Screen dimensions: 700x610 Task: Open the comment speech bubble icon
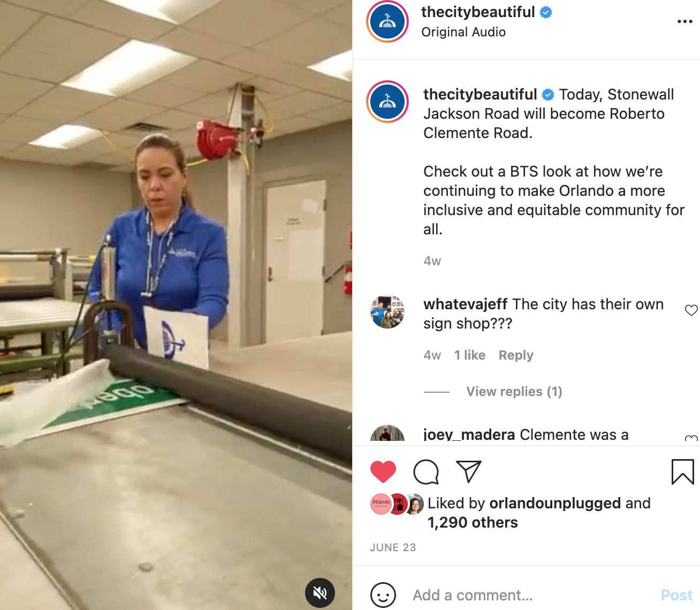[426, 472]
